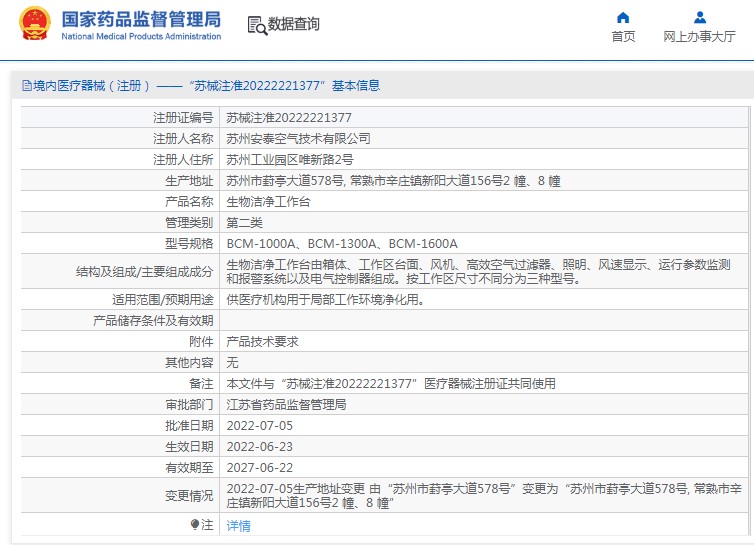Click the NMPA national emblem logo
Screen dimensions: 754x545
[x=35, y=23]
